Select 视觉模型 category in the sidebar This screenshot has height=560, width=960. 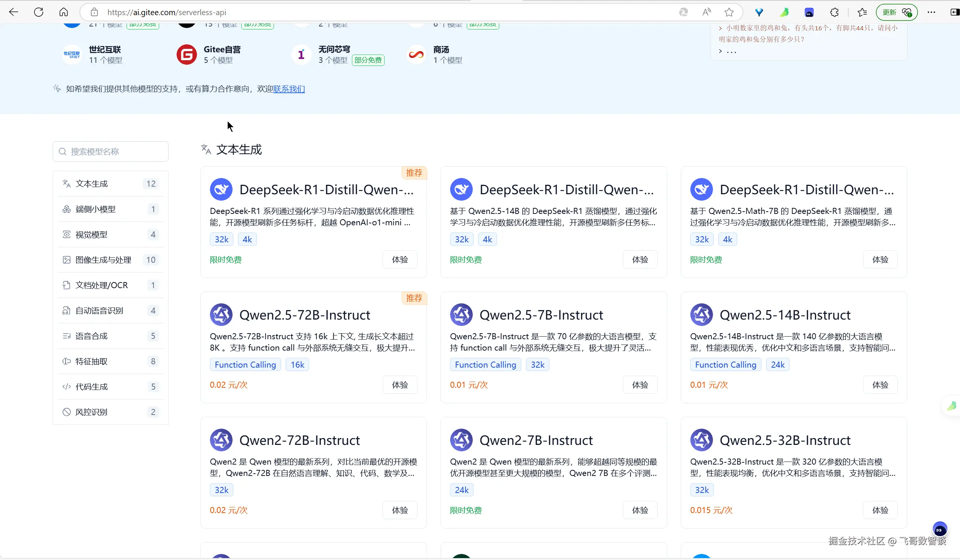point(111,234)
